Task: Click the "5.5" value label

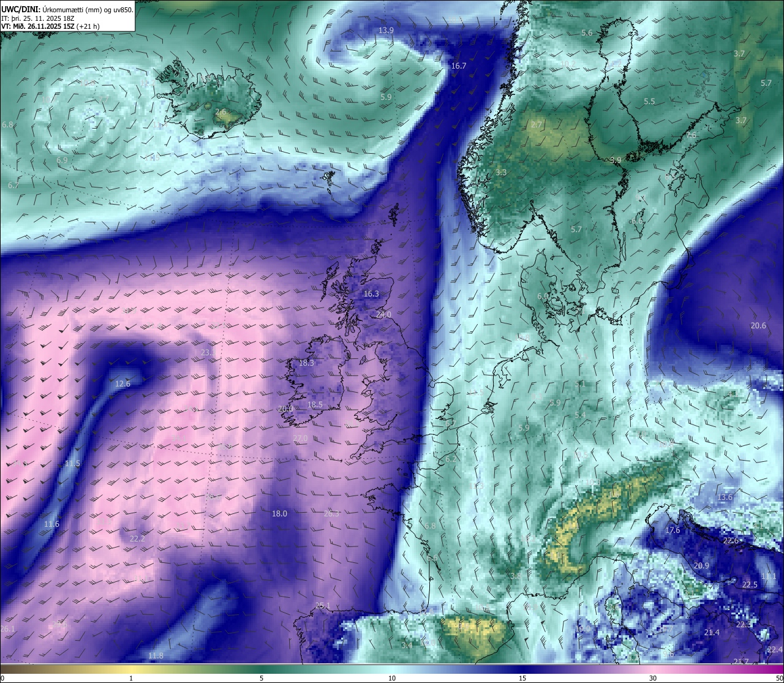Action: click(x=649, y=102)
